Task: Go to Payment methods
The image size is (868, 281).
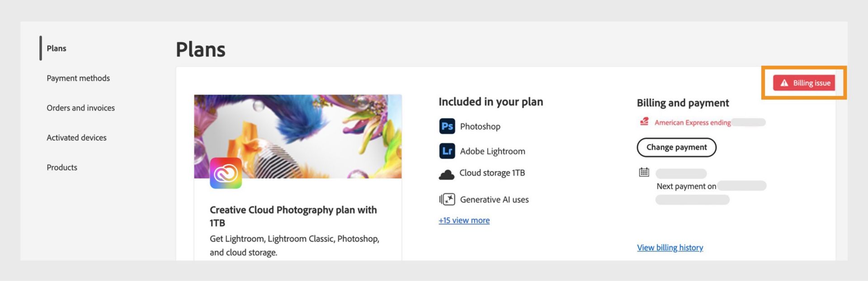Action: [78, 78]
